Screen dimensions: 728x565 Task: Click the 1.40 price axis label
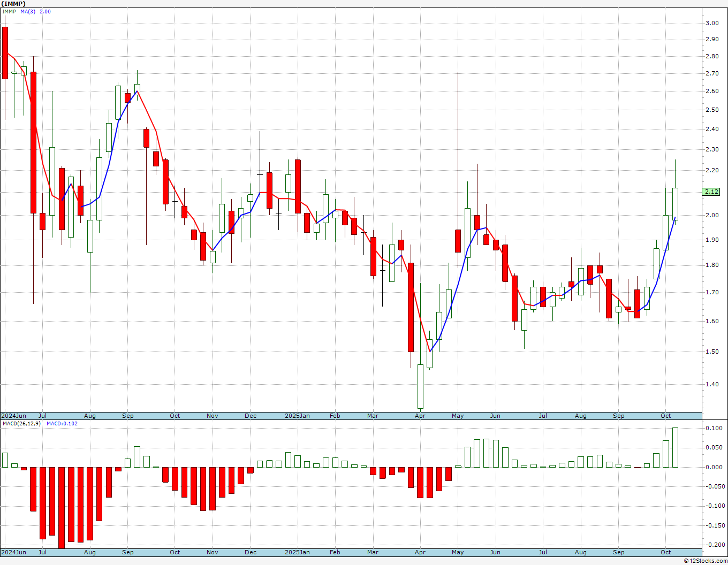(712, 384)
